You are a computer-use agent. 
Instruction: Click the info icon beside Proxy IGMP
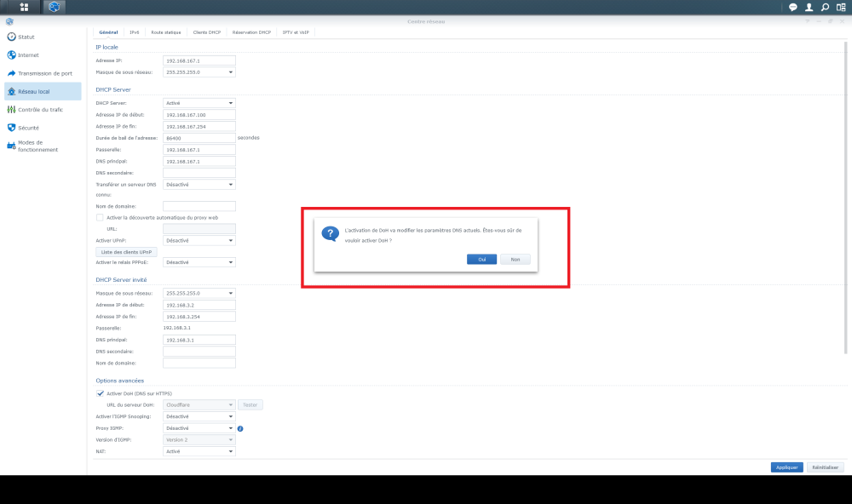click(240, 428)
